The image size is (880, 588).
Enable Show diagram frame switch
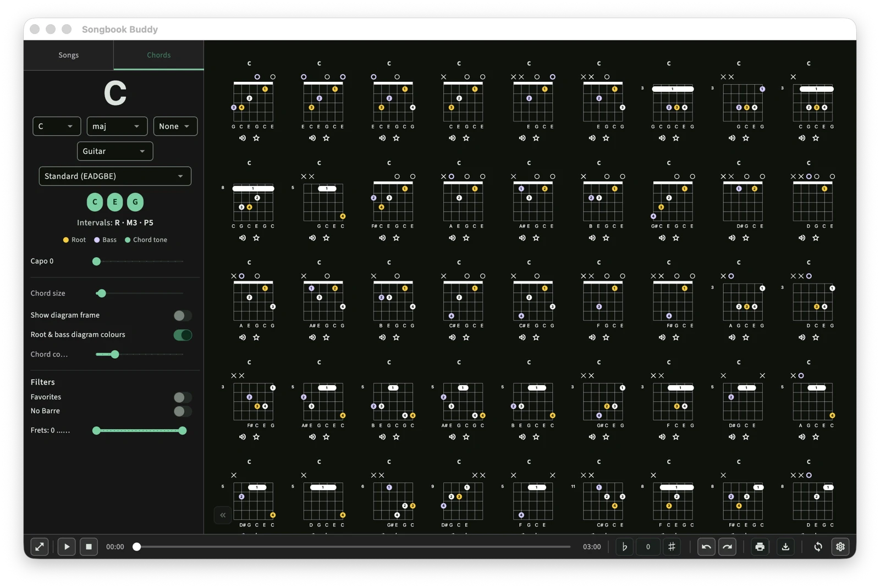[x=183, y=315]
